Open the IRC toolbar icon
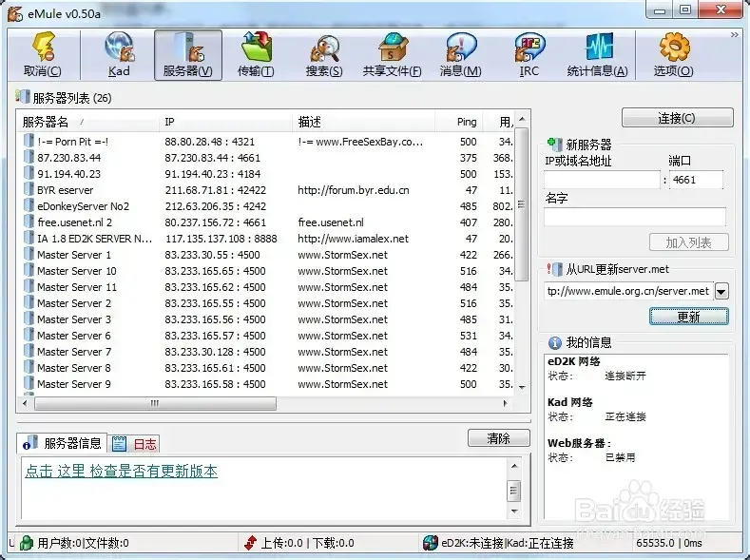 [x=529, y=55]
